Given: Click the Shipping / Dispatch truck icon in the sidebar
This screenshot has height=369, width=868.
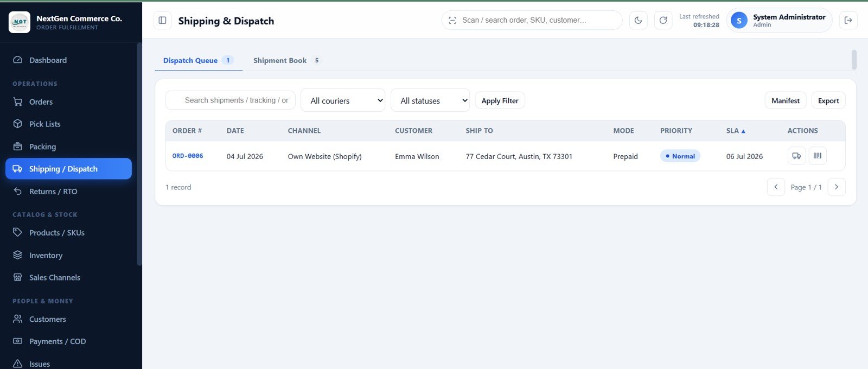Looking at the screenshot, I should 18,169.
